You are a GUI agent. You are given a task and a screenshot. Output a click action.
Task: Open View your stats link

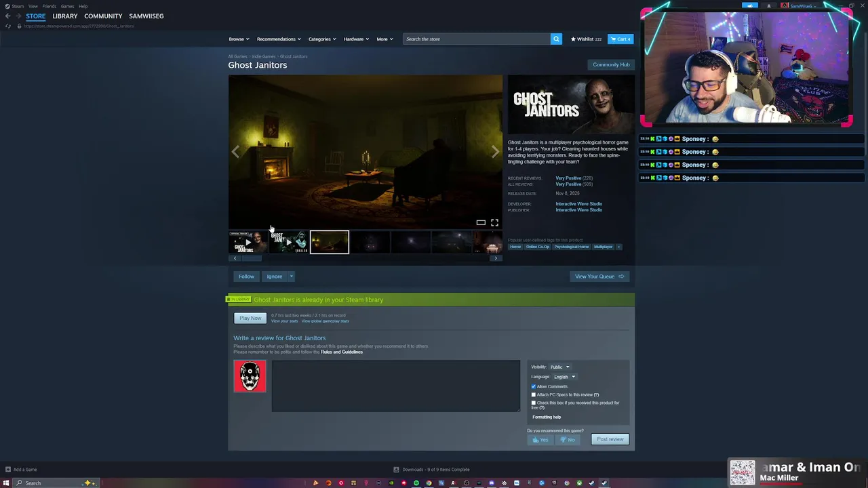tap(284, 321)
